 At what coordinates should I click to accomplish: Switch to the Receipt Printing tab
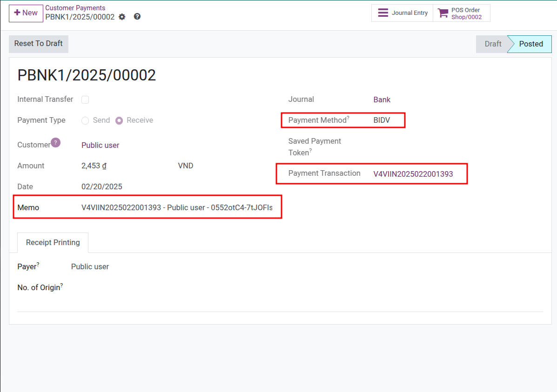pyautogui.click(x=53, y=242)
